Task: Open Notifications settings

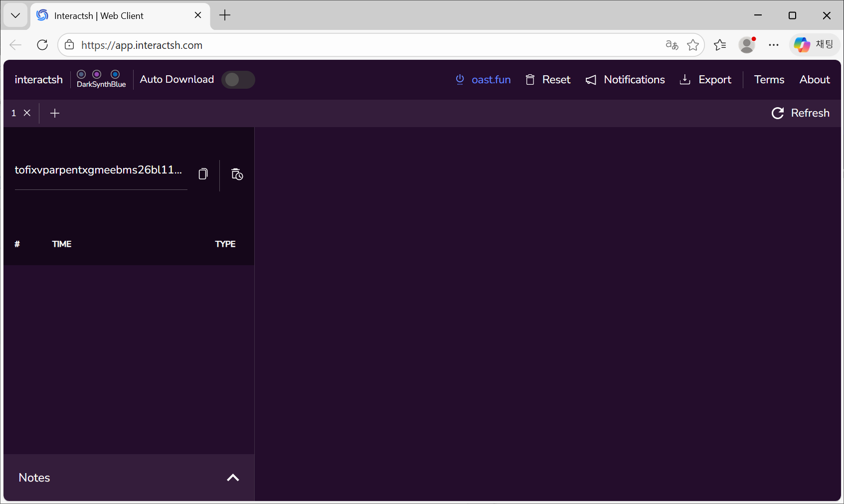Action: pos(625,80)
